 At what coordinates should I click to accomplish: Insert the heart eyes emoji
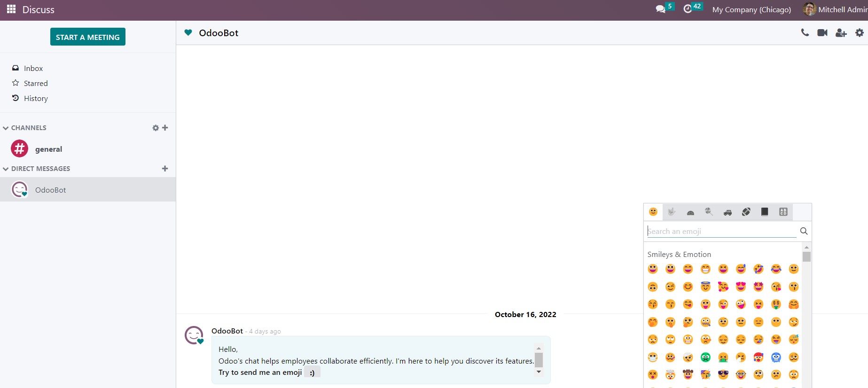tap(741, 287)
